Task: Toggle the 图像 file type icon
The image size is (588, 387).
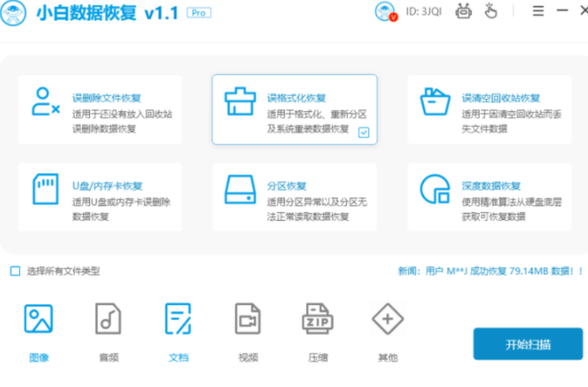Action: click(39, 318)
